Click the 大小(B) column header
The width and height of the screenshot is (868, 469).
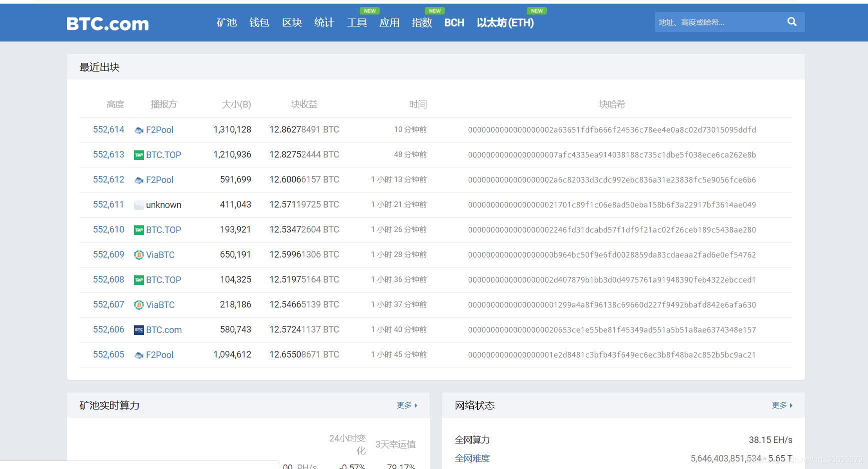pyautogui.click(x=236, y=104)
